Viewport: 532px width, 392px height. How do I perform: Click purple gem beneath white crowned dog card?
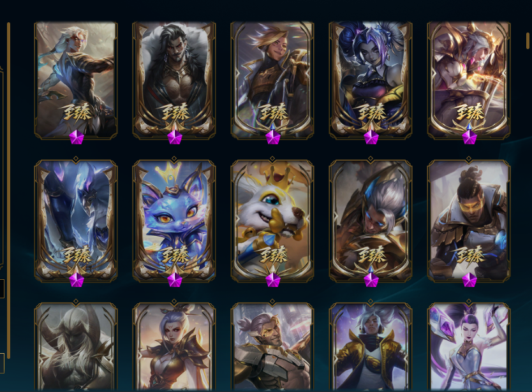pos(273,280)
